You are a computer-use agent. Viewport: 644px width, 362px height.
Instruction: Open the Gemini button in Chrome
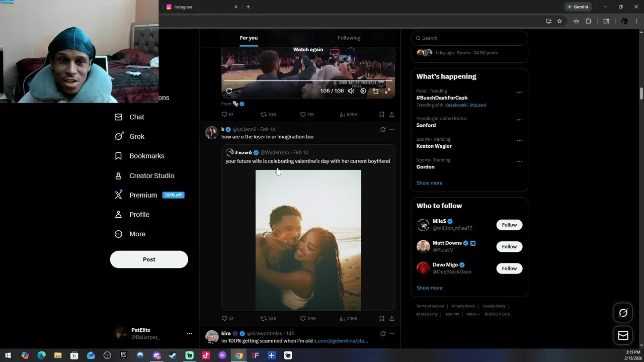click(578, 7)
